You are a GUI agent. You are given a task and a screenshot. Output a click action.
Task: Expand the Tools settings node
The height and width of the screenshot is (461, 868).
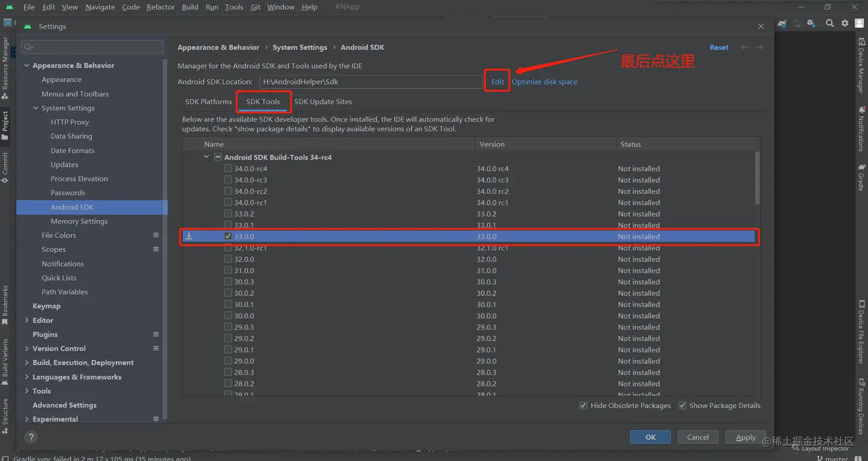[26, 391]
